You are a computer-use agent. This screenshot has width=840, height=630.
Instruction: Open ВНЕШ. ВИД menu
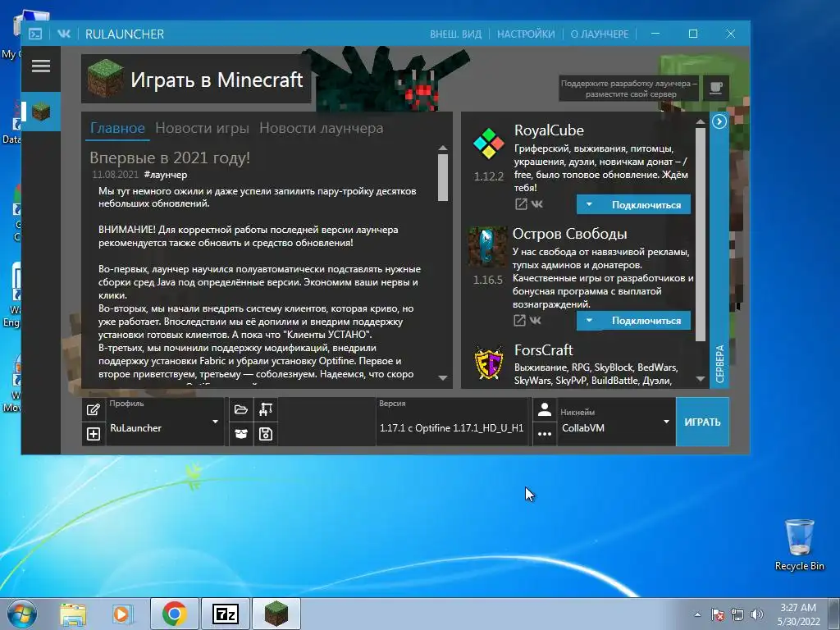(456, 34)
